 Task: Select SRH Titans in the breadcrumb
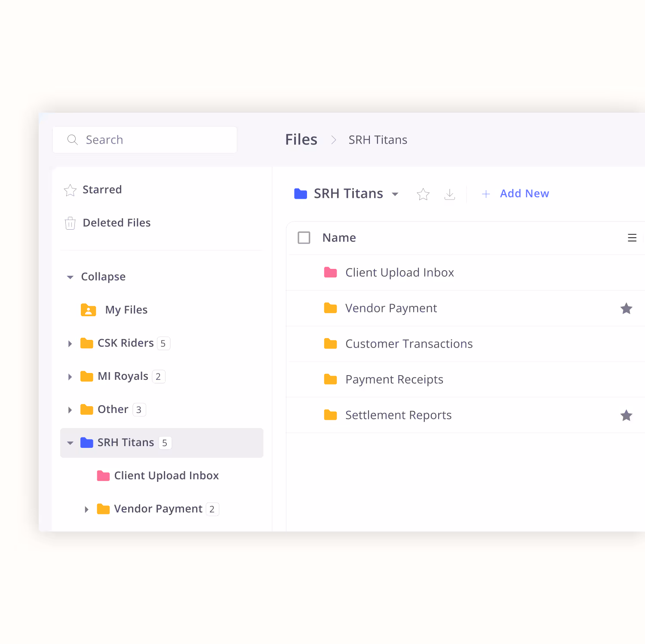point(378,139)
